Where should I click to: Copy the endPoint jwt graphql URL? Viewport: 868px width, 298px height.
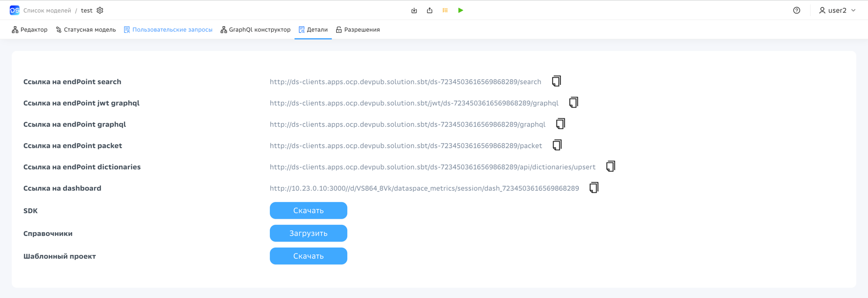pyautogui.click(x=573, y=103)
